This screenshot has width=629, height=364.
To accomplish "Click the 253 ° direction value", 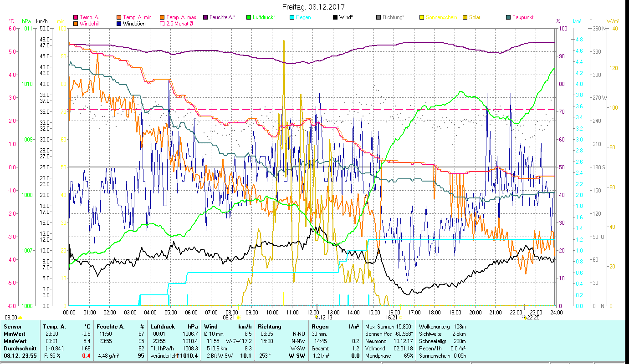I will (265, 356).
